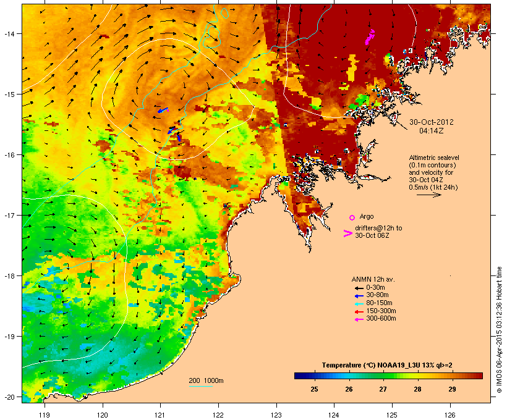Click the longitude axis label 122
Screen dimensions: 507x420
pyautogui.click(x=218, y=415)
